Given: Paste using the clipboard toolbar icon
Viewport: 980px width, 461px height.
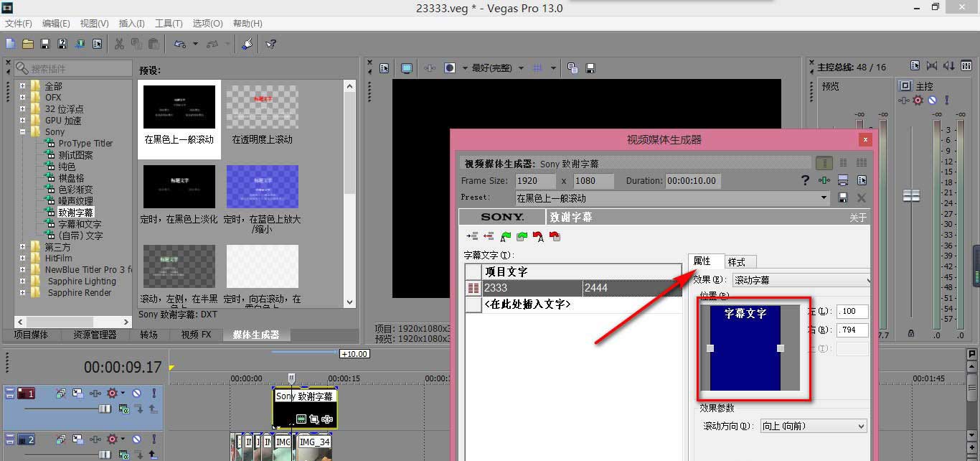Looking at the screenshot, I should pyautogui.click(x=154, y=44).
